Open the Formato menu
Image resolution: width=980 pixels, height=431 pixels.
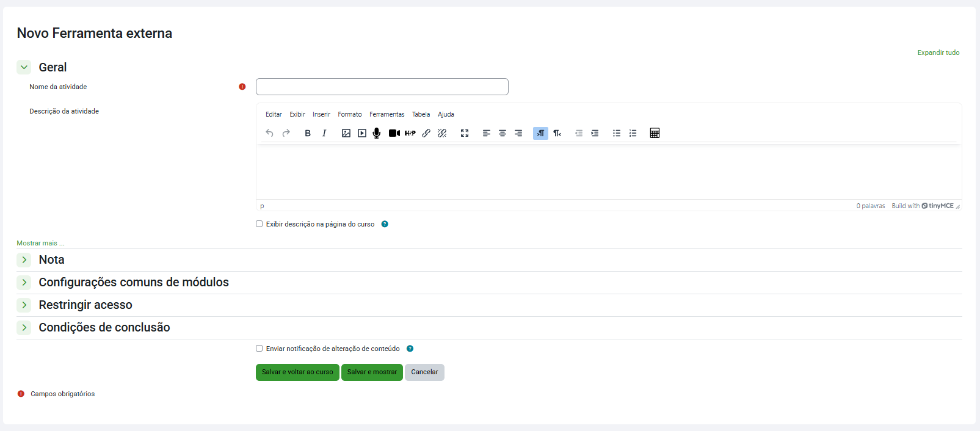click(x=350, y=114)
